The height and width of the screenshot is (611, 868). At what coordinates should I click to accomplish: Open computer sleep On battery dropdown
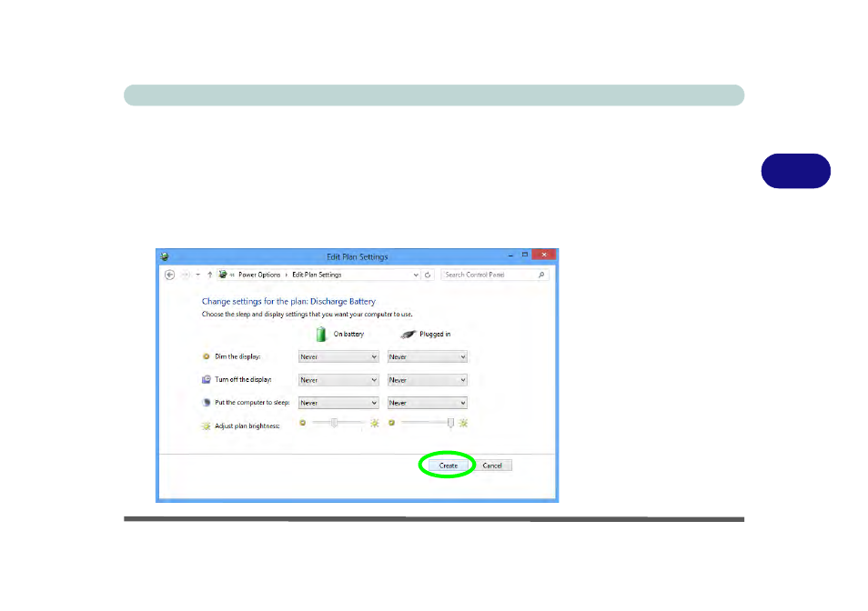point(338,403)
